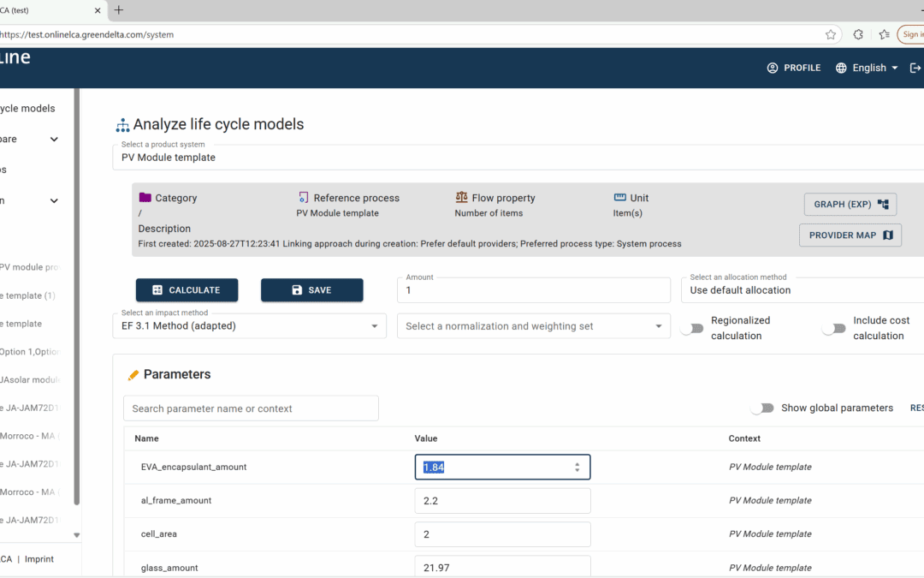This screenshot has height=578, width=924.
Task: Open the PROFILE account icon
Action: 773,68
